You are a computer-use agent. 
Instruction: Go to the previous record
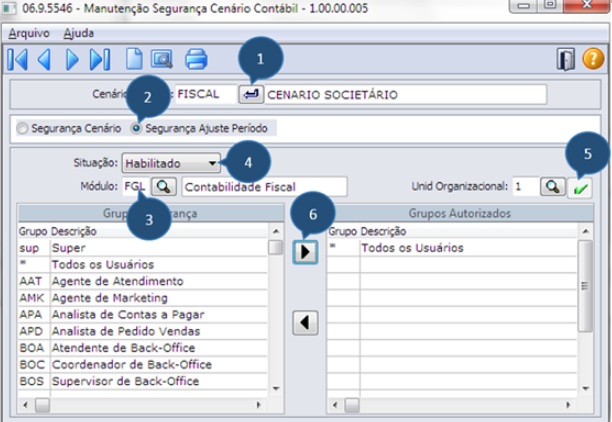click(44, 60)
